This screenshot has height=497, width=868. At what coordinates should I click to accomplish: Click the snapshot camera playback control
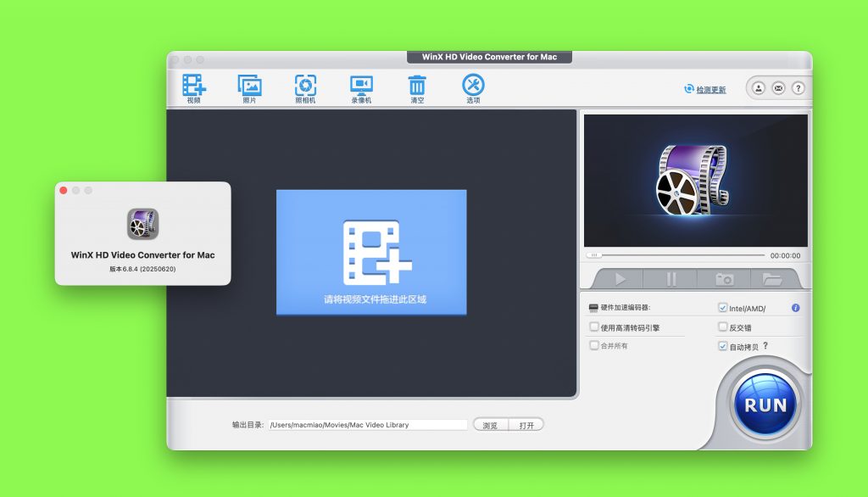point(723,278)
